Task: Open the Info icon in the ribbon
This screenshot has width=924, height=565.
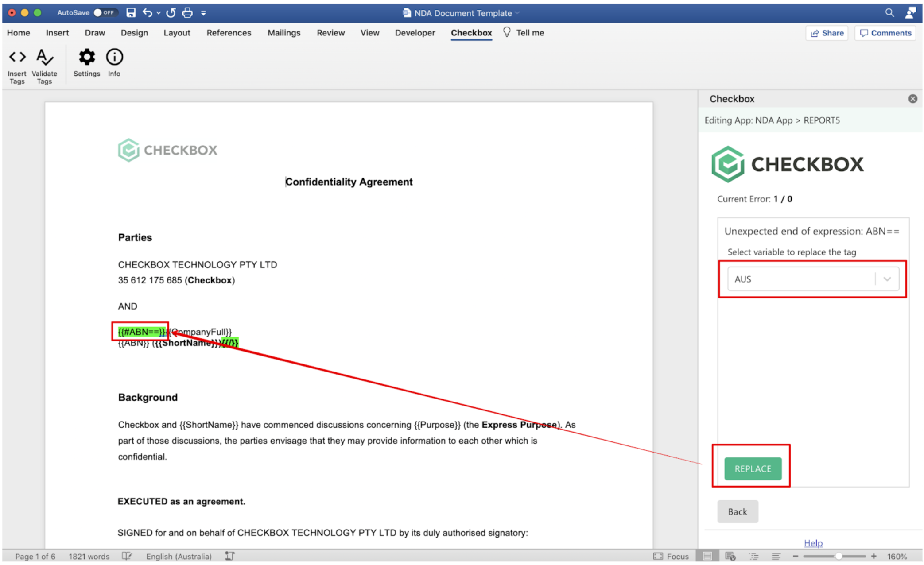Action: (x=114, y=62)
